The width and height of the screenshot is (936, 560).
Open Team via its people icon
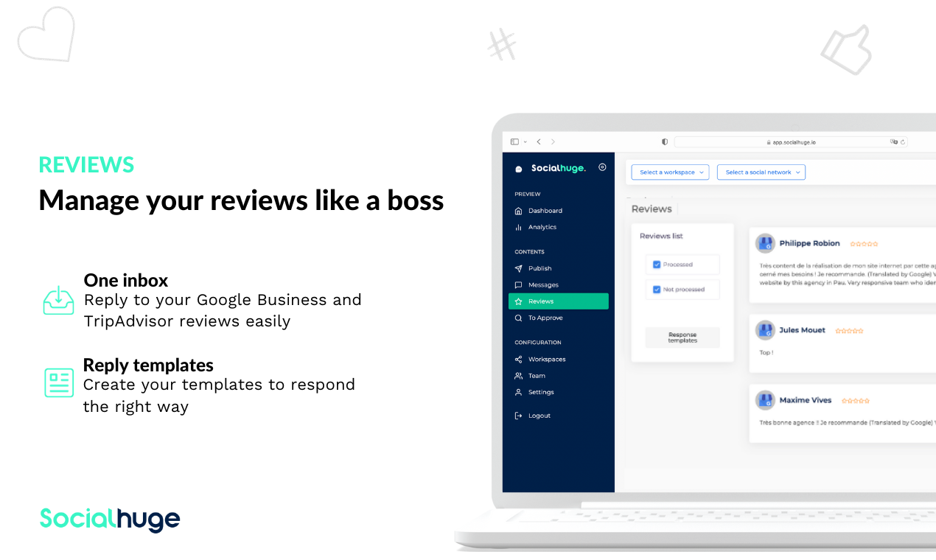click(x=519, y=376)
